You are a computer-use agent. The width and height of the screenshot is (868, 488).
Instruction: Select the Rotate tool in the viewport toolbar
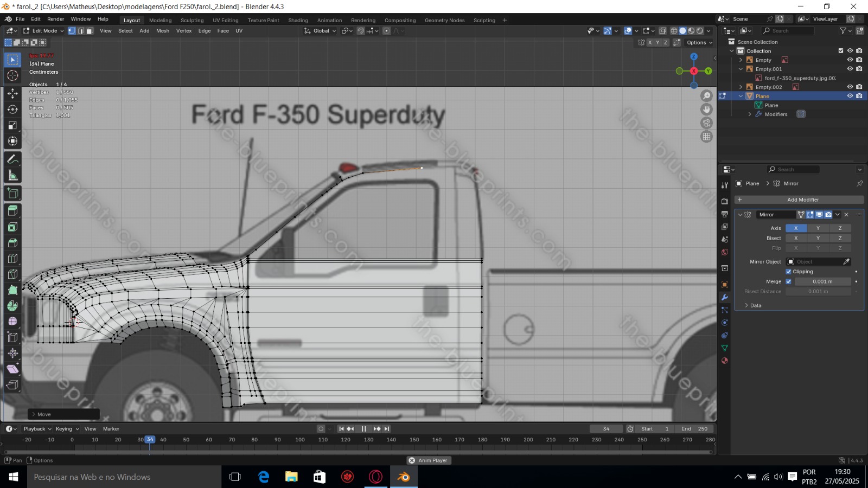tap(12, 109)
